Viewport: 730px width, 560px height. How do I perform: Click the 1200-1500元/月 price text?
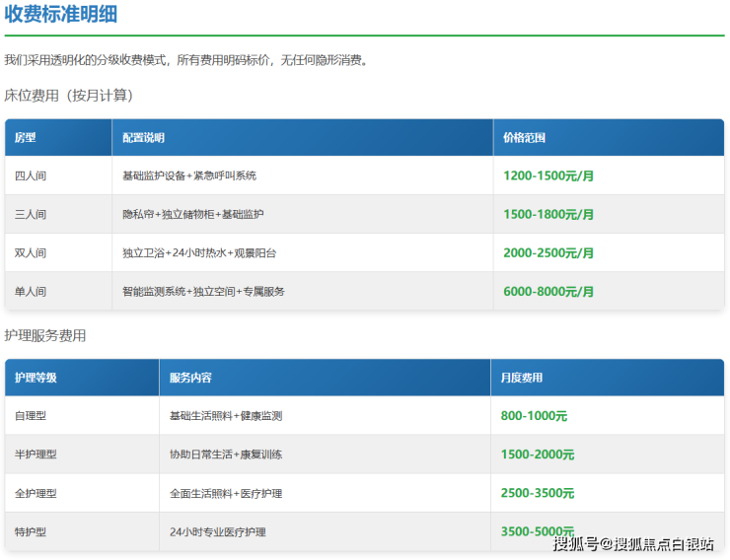tap(548, 175)
